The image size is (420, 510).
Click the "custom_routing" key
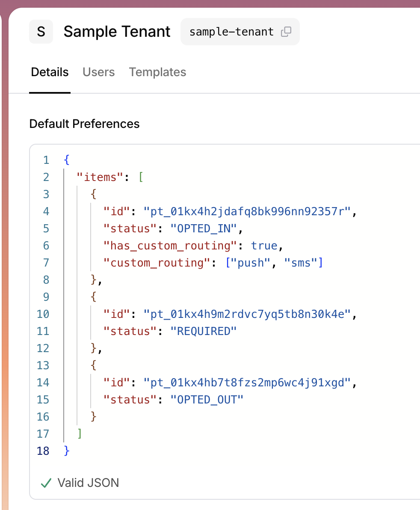157,263
